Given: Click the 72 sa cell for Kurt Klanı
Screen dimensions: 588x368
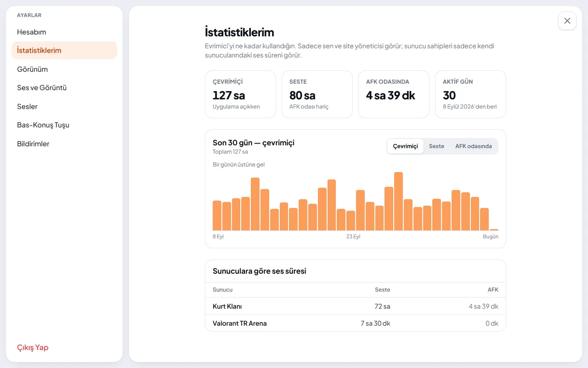Looking at the screenshot, I should [382, 306].
